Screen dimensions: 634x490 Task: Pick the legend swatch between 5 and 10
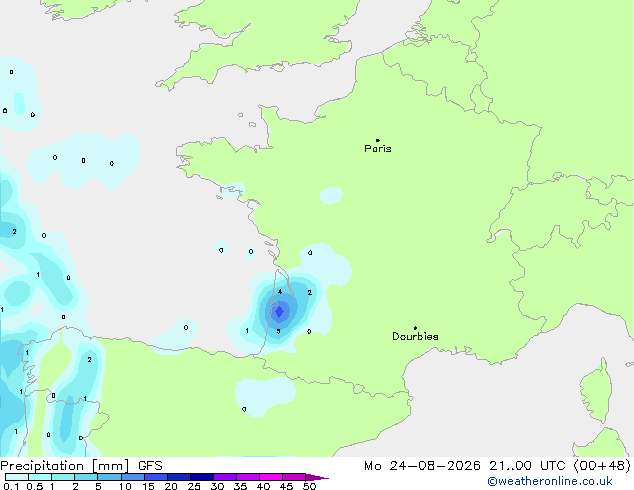[x=109, y=477]
